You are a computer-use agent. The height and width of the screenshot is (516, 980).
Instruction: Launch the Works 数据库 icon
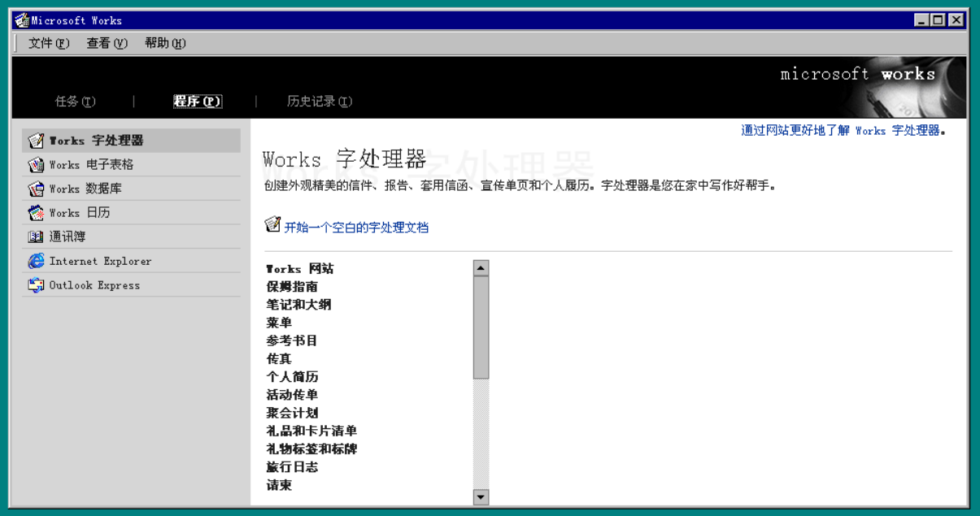click(x=36, y=189)
